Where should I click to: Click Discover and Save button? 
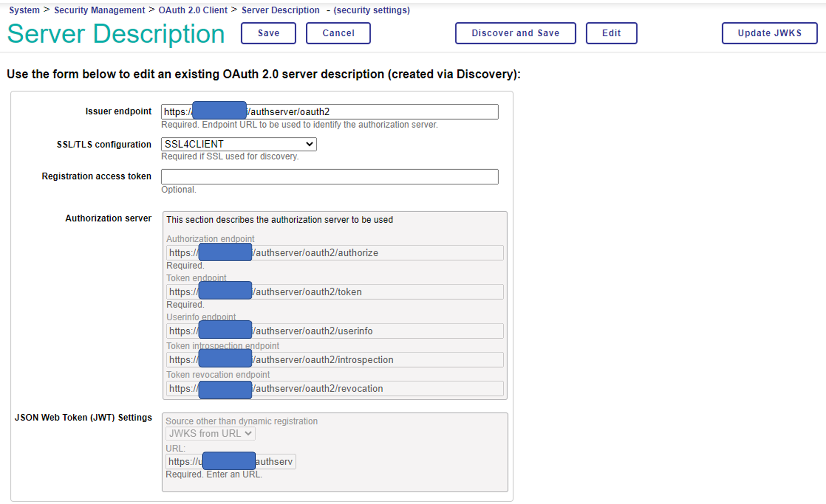pyautogui.click(x=515, y=33)
